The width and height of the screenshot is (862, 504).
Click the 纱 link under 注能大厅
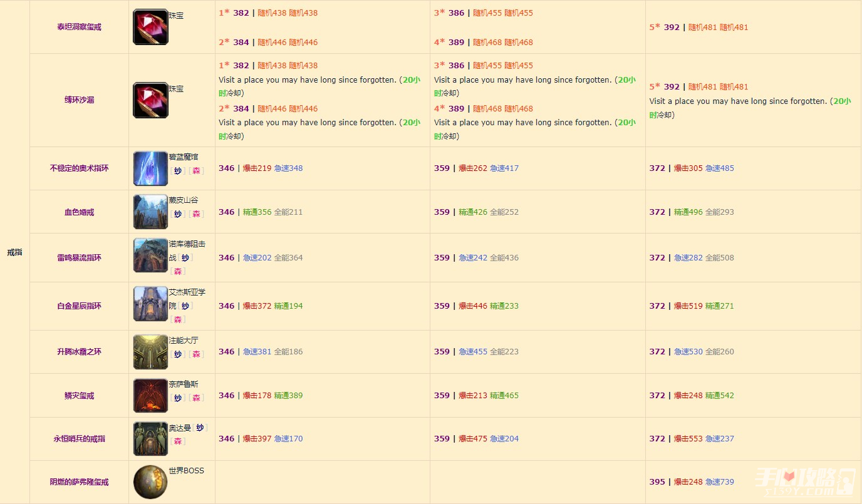(x=177, y=354)
